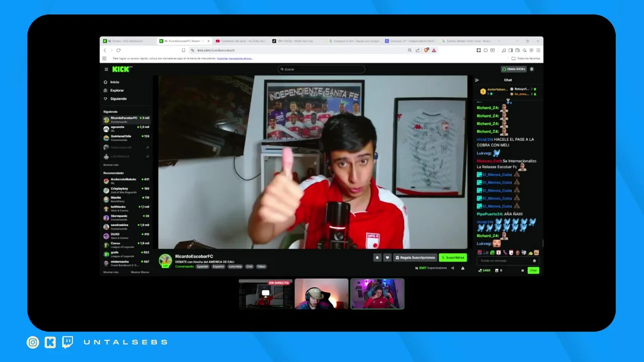Click the streamer avatar with LIVE badge
The height and width of the screenshot is (362, 644).
[165, 260]
